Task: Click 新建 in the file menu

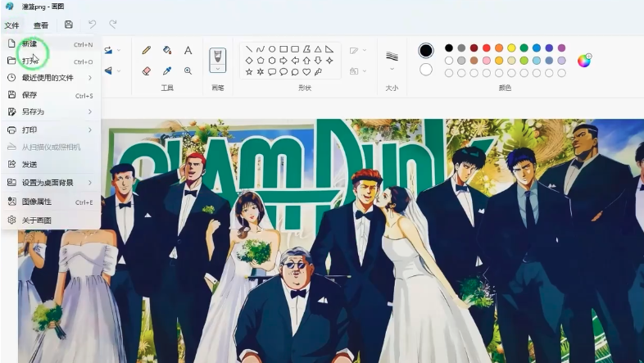Action: click(x=51, y=44)
